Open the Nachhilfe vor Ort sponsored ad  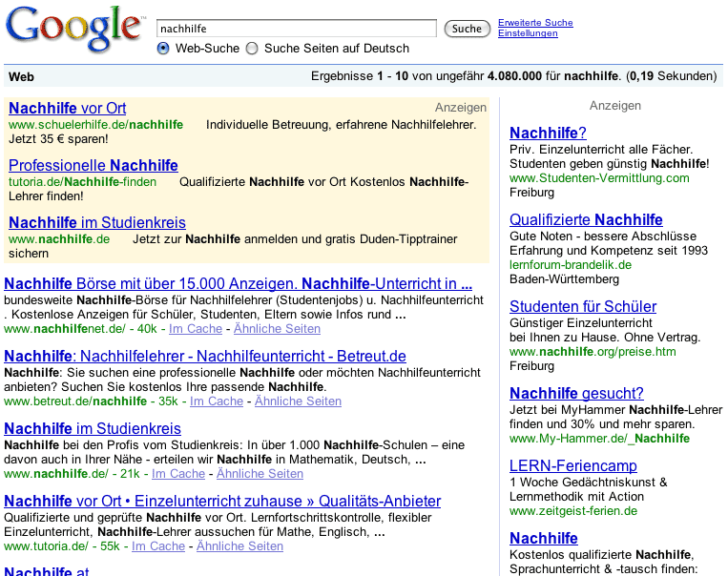click(x=67, y=108)
